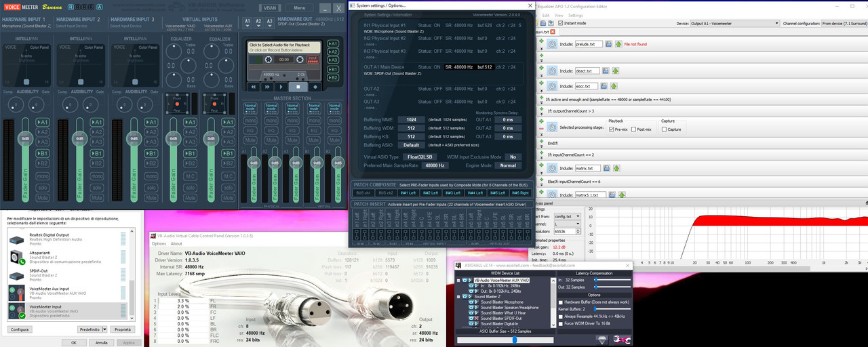868x347 pixels.
Task: Mute the Hardware Input 1 strip
Action: tap(43, 197)
